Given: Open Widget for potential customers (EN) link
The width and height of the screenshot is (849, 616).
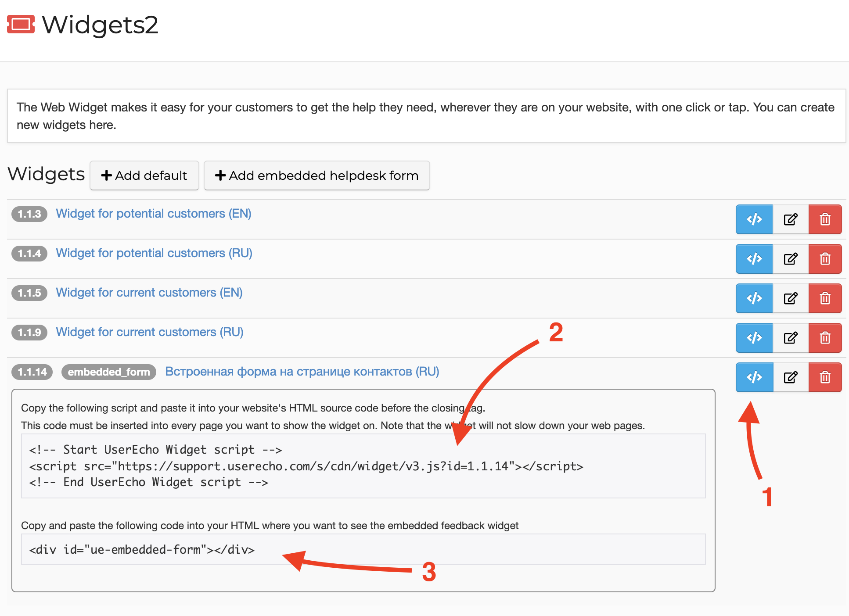Looking at the screenshot, I should tap(154, 214).
